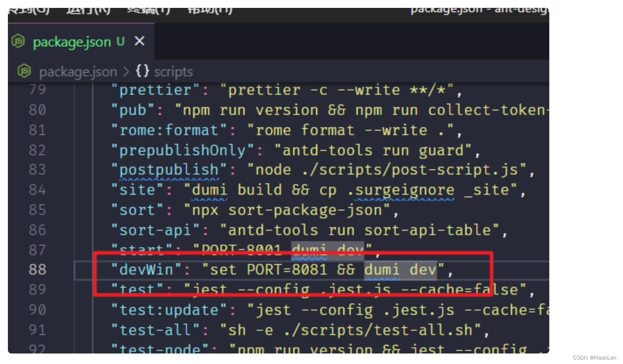This screenshot has width=623, height=364.
Task: Click the "sort-api" script key
Action: 155,230
